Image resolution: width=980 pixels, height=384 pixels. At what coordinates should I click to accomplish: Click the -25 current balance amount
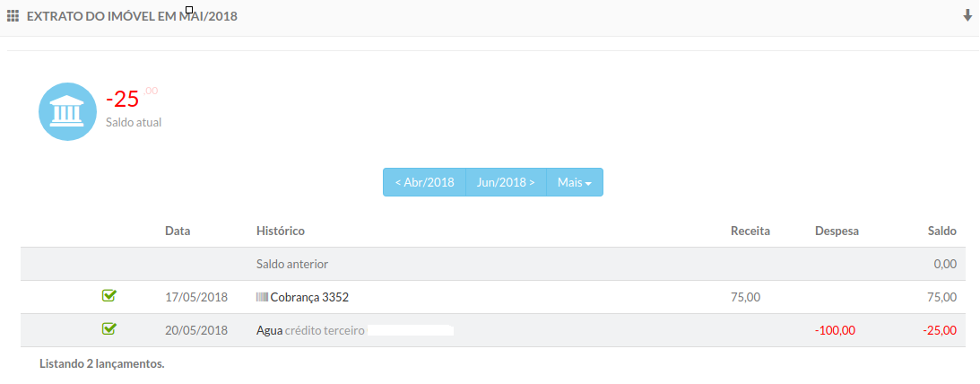pos(123,99)
